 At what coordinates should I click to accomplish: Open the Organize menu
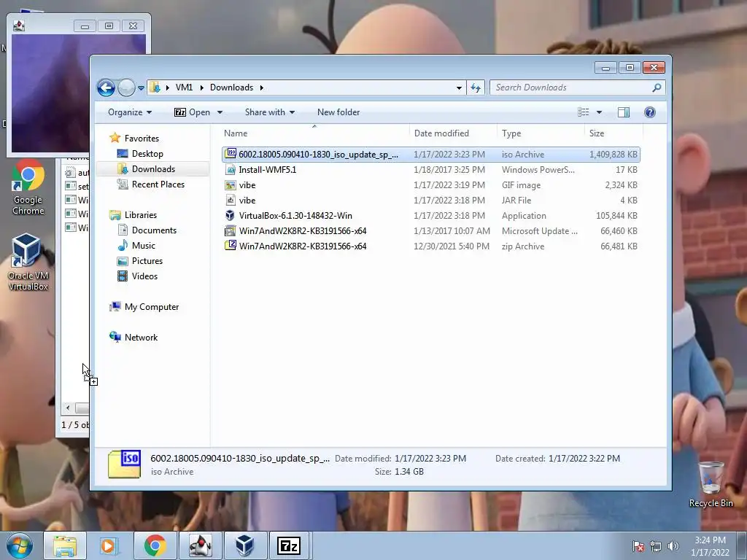point(130,112)
